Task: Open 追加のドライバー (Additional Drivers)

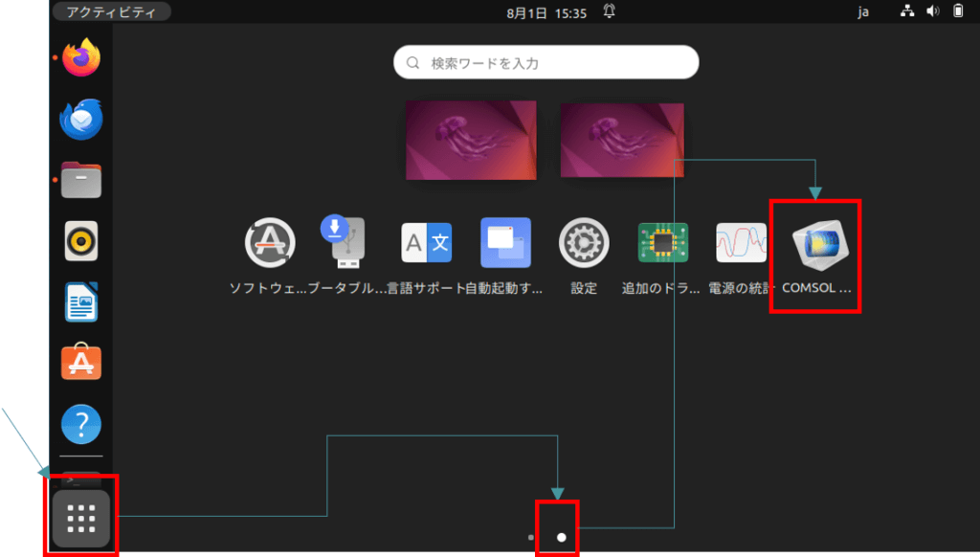Action: tap(659, 244)
